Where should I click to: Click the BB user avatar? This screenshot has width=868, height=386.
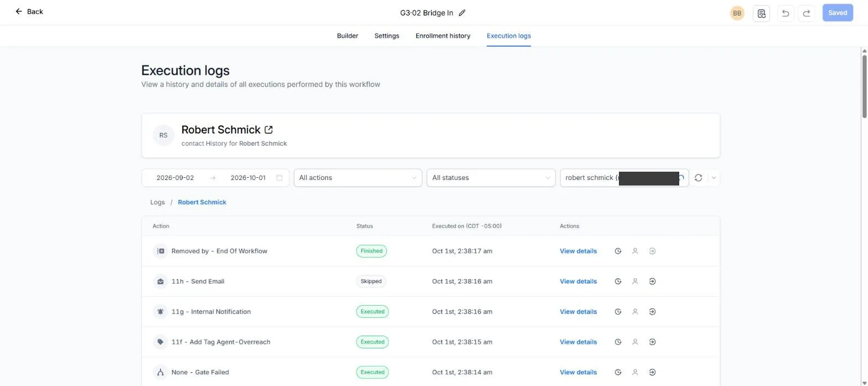[737, 13]
